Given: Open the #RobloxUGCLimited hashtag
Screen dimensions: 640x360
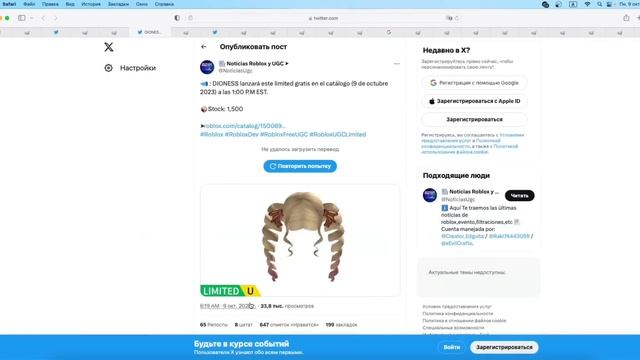Looking at the screenshot, I should click(x=338, y=134).
